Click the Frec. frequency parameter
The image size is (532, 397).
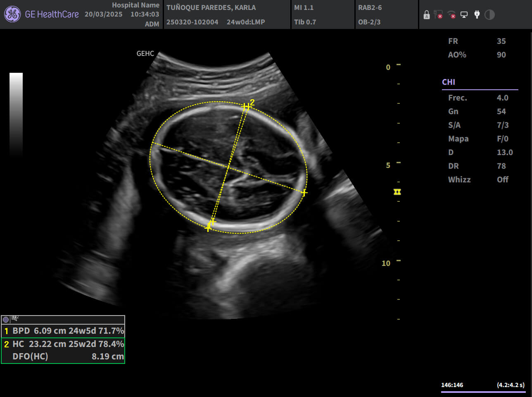coord(458,98)
